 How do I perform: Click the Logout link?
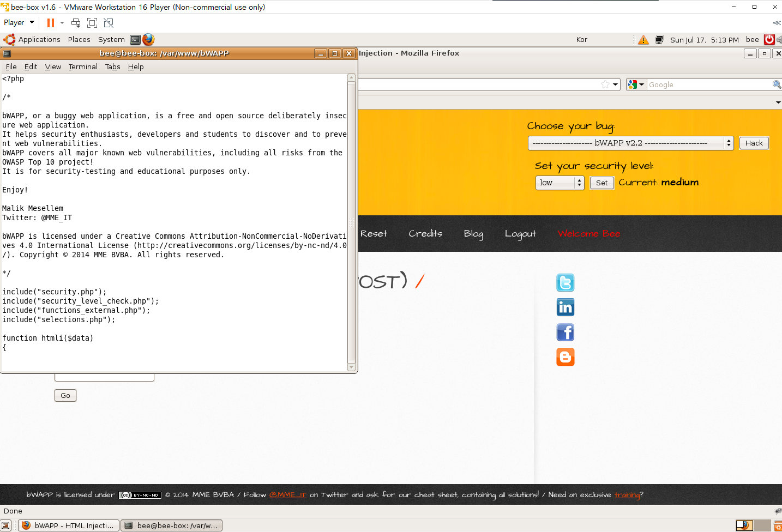pyautogui.click(x=520, y=234)
